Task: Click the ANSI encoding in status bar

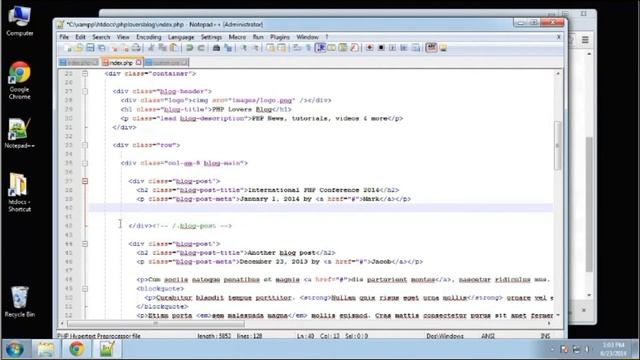Action: point(488,336)
